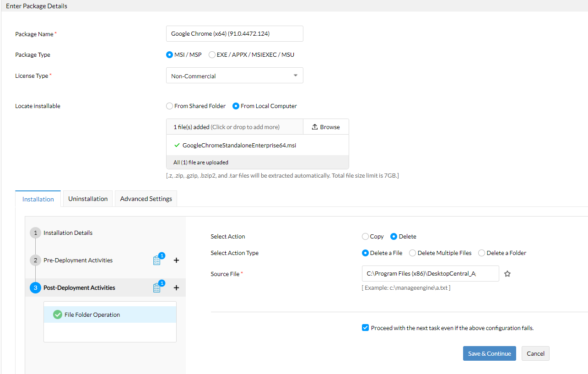Click step 1 Installation Details circle
The width and height of the screenshot is (588, 374).
pos(35,233)
